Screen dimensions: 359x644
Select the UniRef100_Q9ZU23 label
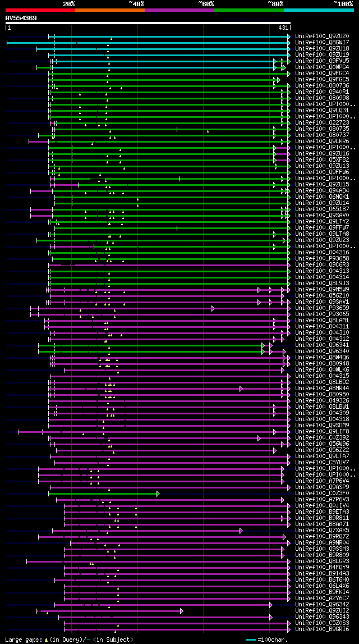coord(322,240)
